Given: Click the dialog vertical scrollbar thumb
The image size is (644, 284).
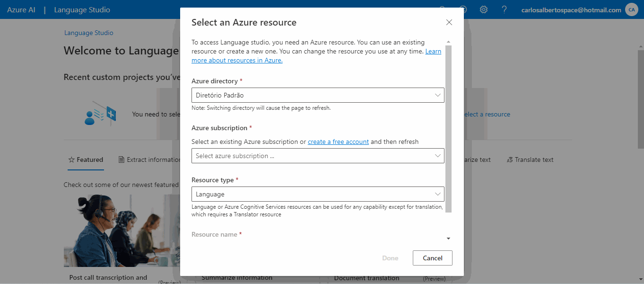Looking at the screenshot, I should 448,129.
